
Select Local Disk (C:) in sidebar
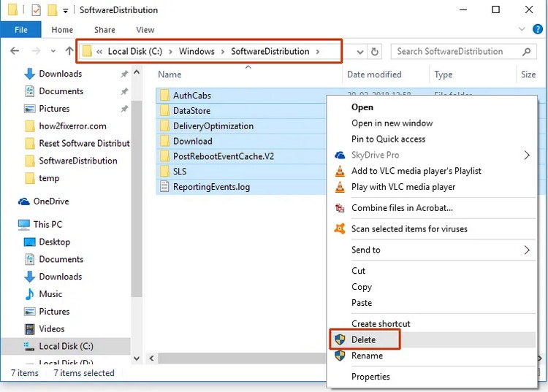pyautogui.click(x=66, y=346)
